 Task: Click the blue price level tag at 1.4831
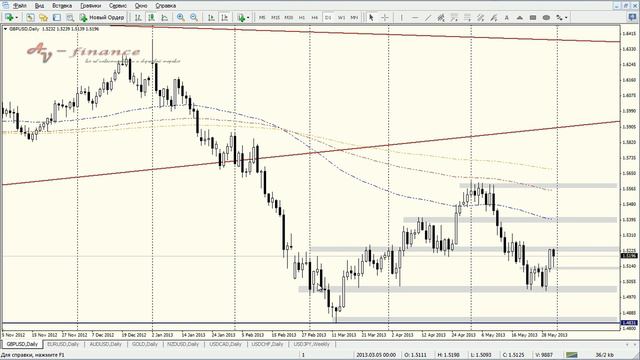pyautogui.click(x=629, y=323)
